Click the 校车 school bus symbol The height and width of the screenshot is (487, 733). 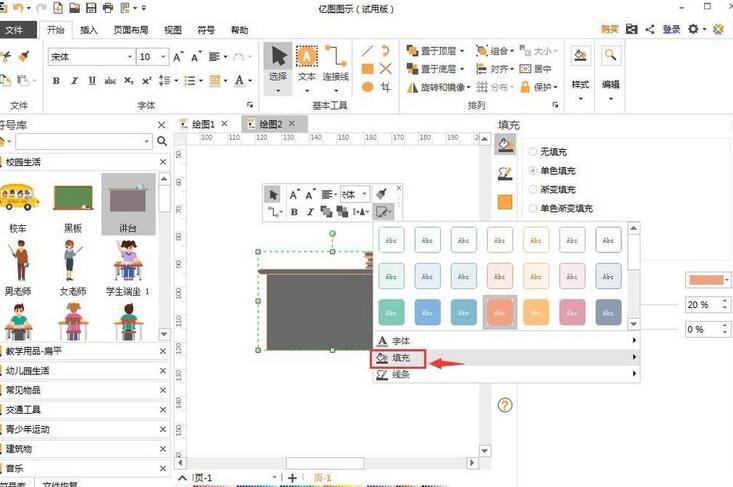click(x=18, y=200)
